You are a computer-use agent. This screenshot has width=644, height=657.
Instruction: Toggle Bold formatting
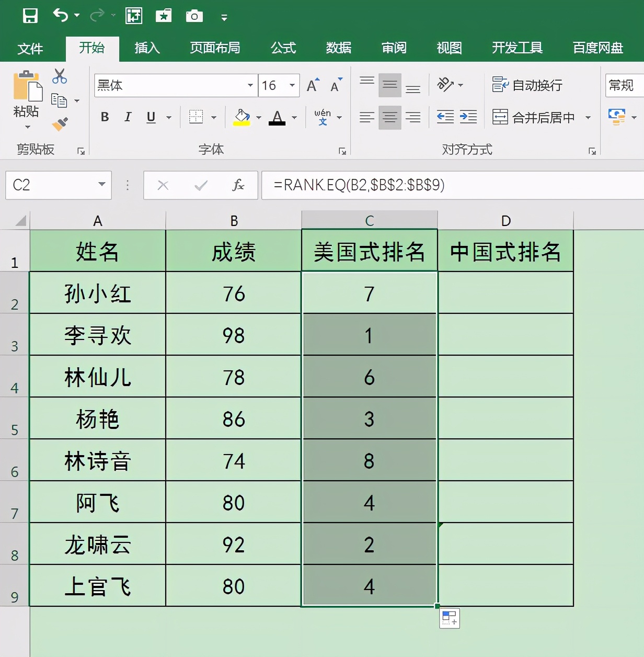point(105,117)
